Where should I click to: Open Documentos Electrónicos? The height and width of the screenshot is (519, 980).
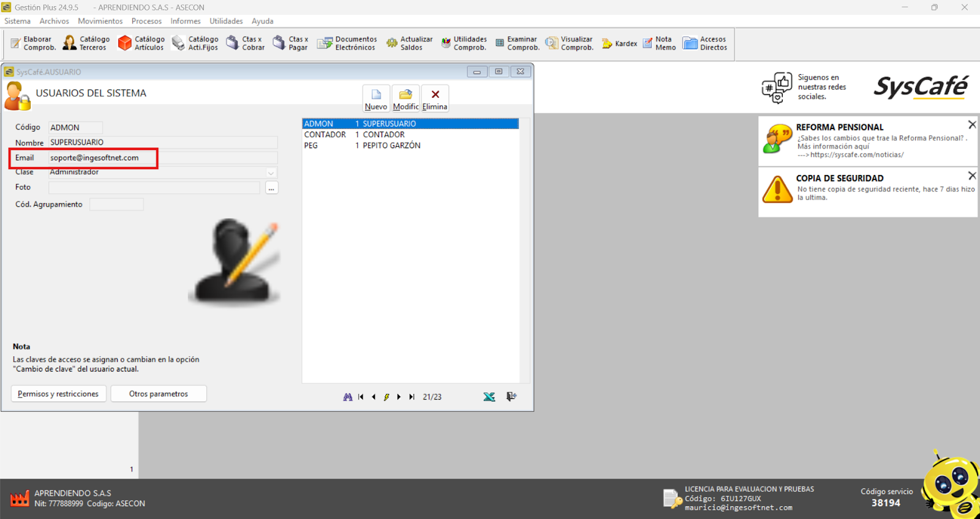click(x=347, y=43)
